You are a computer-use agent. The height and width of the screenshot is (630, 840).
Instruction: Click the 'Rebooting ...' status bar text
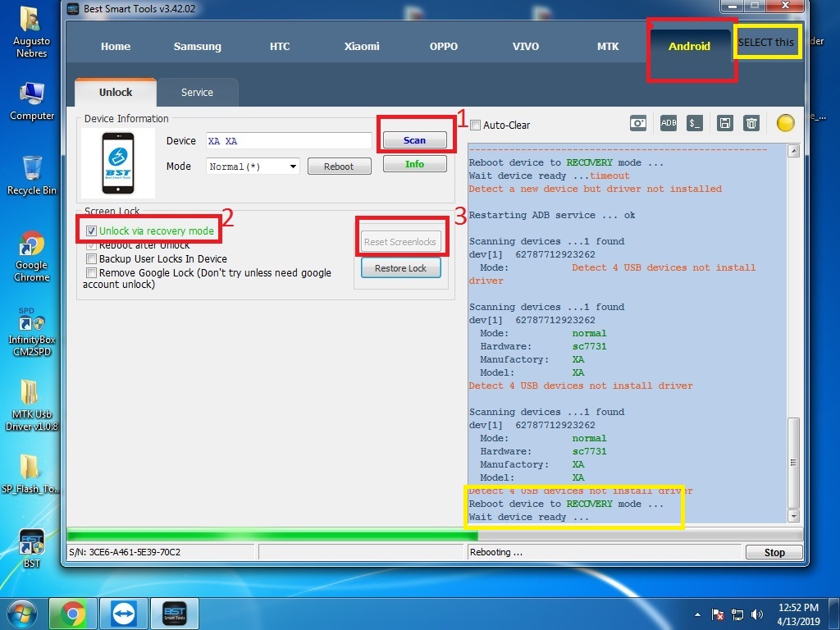[x=496, y=552]
